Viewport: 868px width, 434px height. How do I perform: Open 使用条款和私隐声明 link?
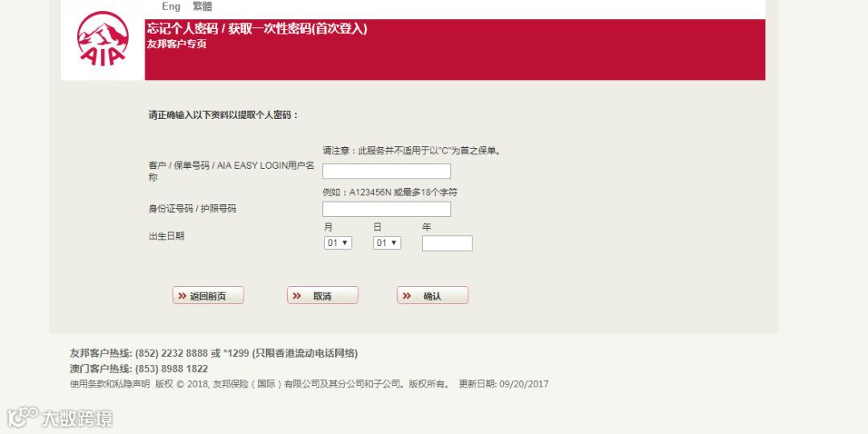click(109, 384)
